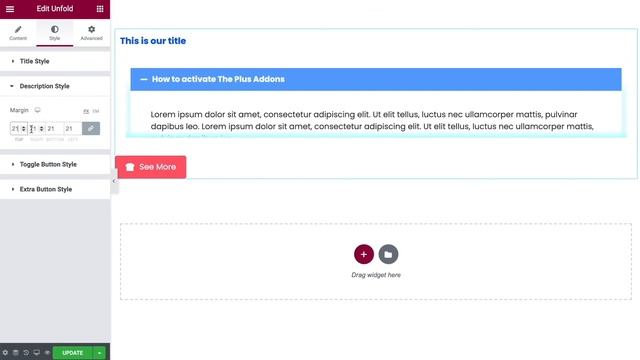Expand the Toggle Button Style section
The width and height of the screenshot is (640, 360).
click(55, 164)
